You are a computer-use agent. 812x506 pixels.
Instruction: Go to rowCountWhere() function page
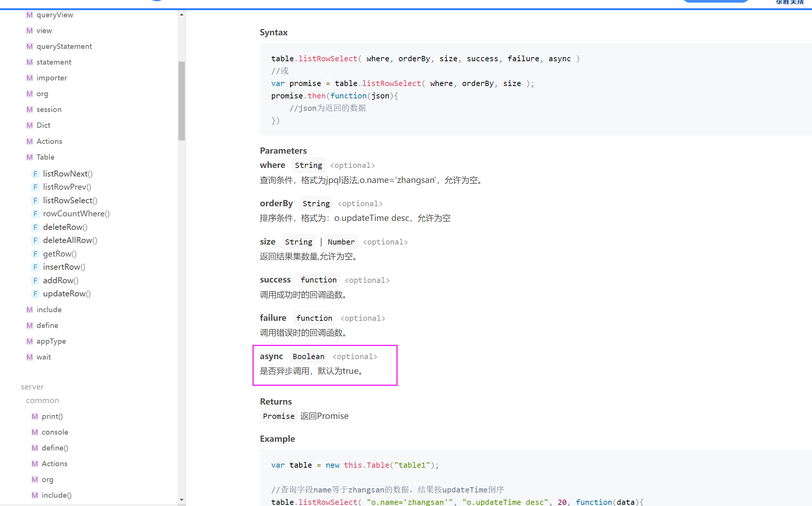pos(76,214)
